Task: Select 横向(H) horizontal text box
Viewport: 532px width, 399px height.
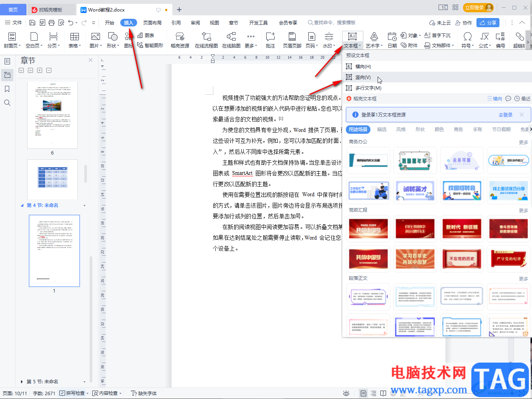Action: point(437,66)
